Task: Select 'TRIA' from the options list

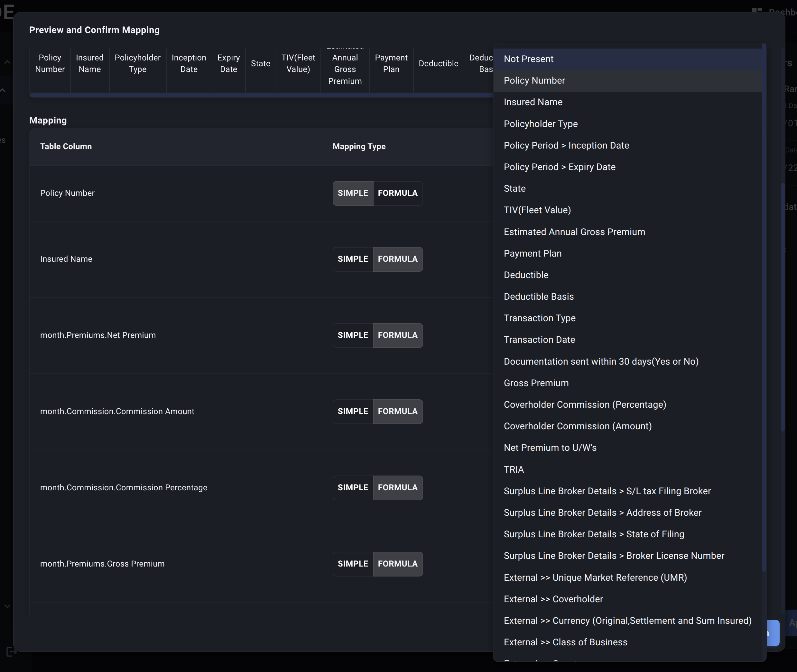Action: tap(514, 470)
